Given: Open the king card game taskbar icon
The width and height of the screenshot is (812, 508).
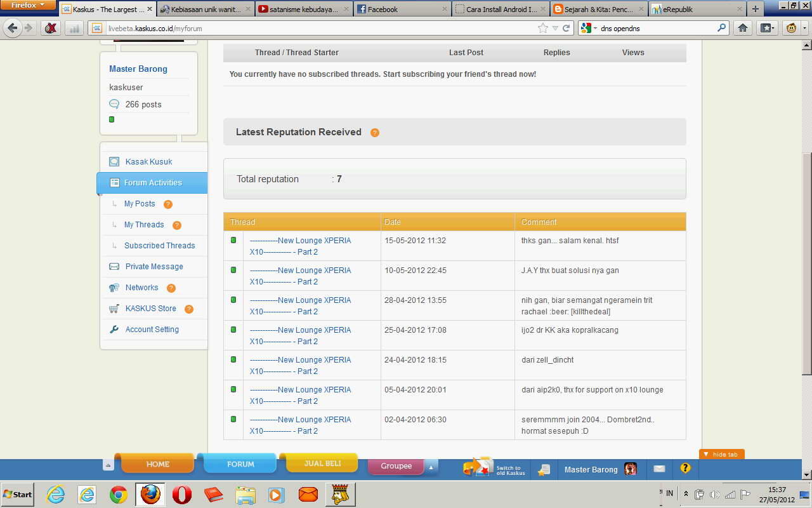Looking at the screenshot, I should coord(341,494).
